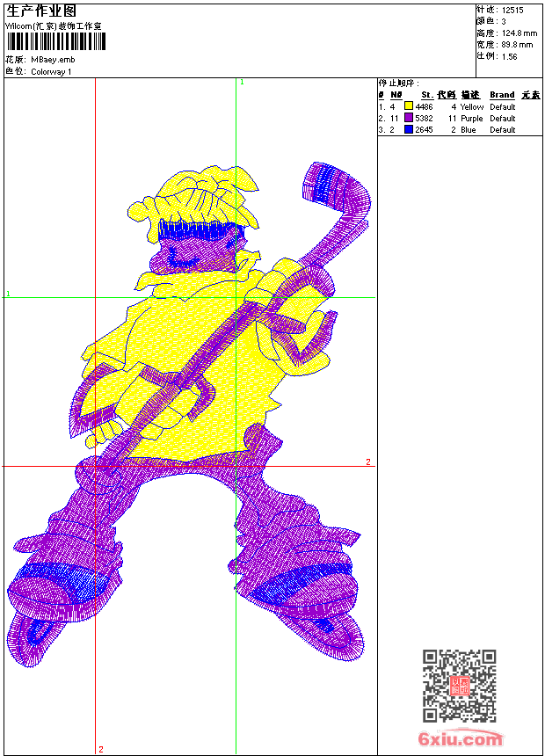Click the barcode under the studio name

(55, 41)
